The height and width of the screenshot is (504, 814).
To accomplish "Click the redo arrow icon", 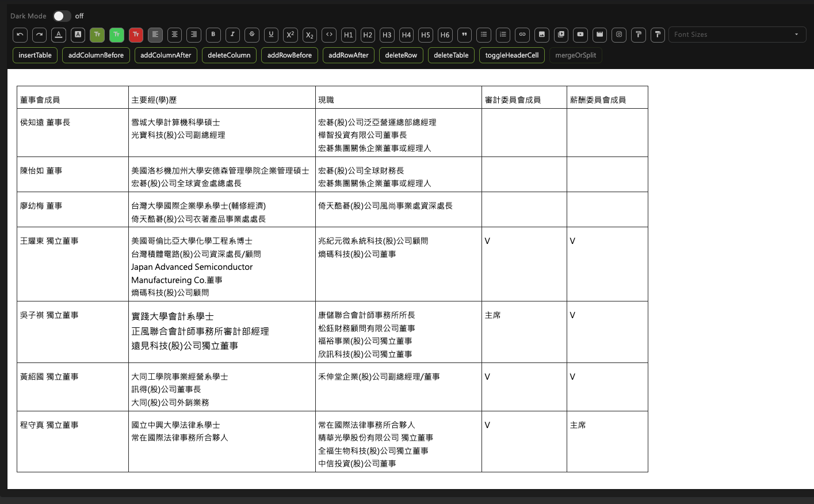I will (39, 35).
